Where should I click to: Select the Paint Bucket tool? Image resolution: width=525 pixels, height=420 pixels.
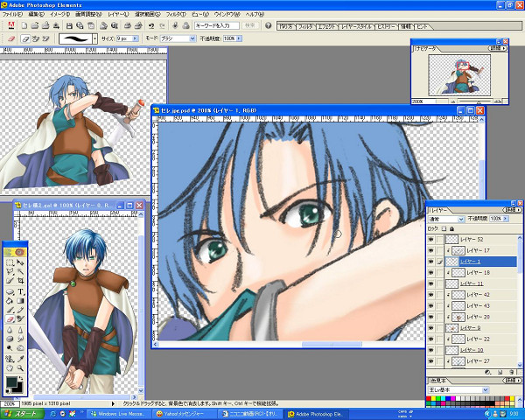(10, 301)
